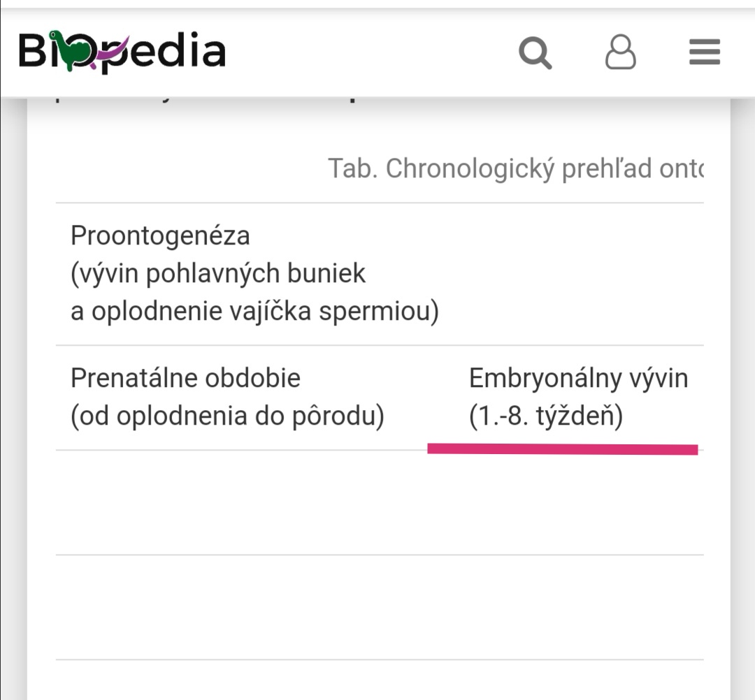755x700 pixels.
Task: Click the cut-off heading text above the table
Action: [x=210, y=100]
